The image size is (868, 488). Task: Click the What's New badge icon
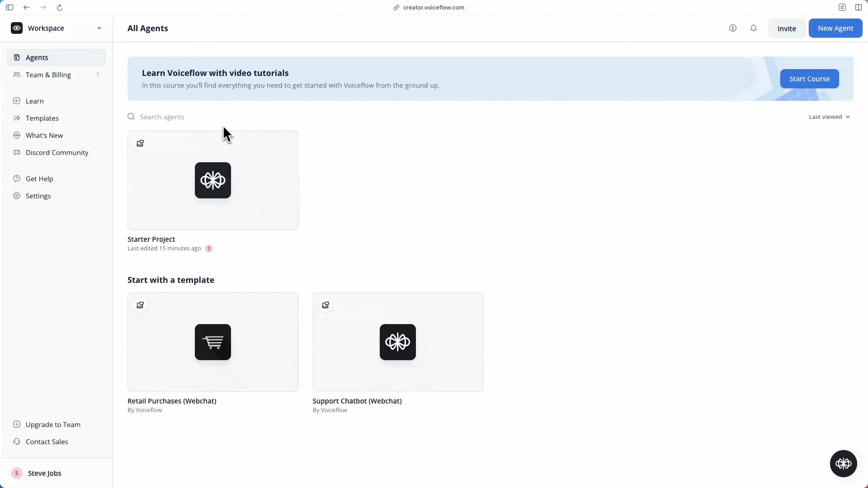tap(17, 135)
